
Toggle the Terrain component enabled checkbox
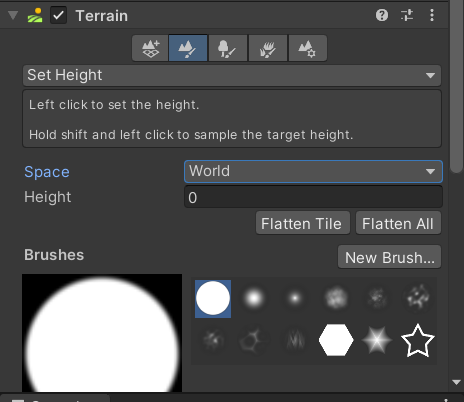58,15
